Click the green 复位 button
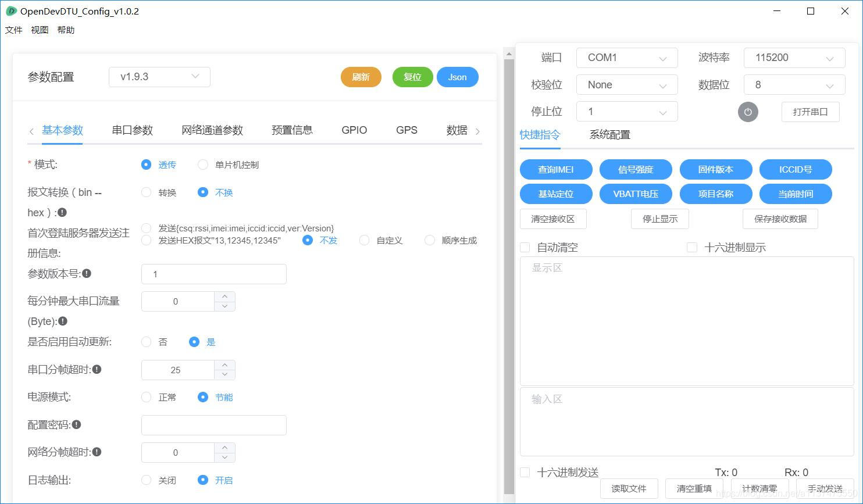Viewport: 863px width, 504px height. 412,77
